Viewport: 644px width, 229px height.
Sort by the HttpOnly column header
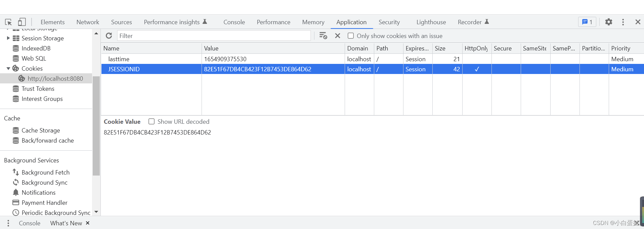pyautogui.click(x=477, y=48)
